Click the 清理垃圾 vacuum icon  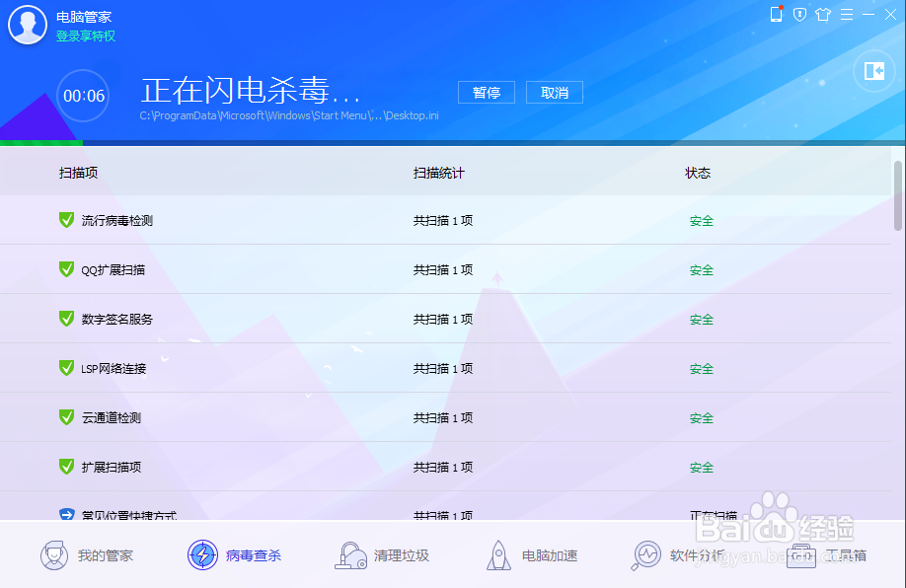[x=350, y=555]
